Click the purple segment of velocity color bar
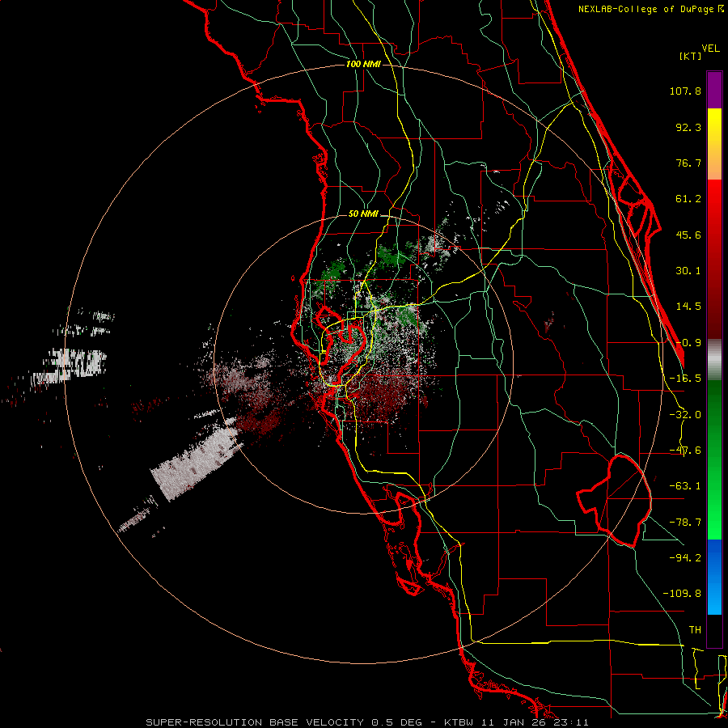Image resolution: width=728 pixels, height=728 pixels. click(714, 91)
